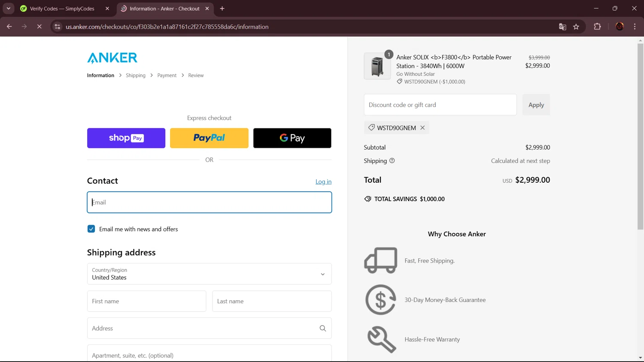Open a new browser tab
Screen dimensions: 644x362
(222, 9)
